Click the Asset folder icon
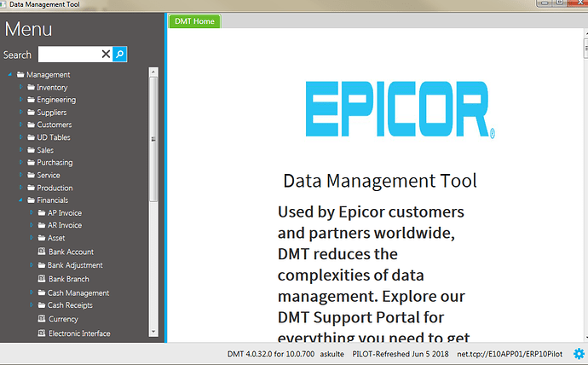This screenshot has height=365, width=588. click(x=42, y=238)
